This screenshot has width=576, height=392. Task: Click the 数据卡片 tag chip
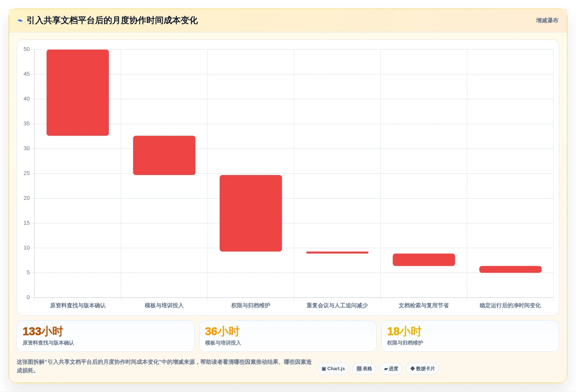pyautogui.click(x=422, y=369)
